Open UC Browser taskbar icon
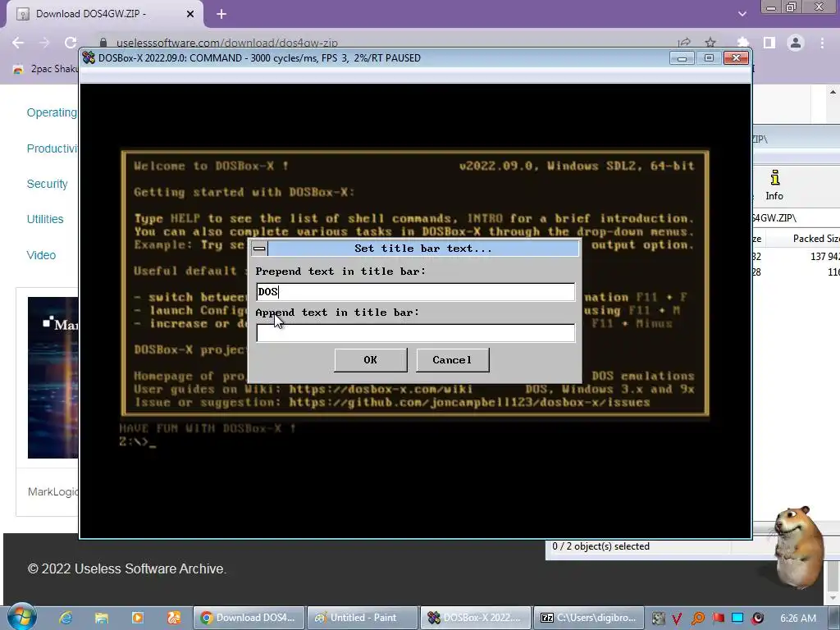Image resolution: width=840 pixels, height=630 pixels. 174,618
